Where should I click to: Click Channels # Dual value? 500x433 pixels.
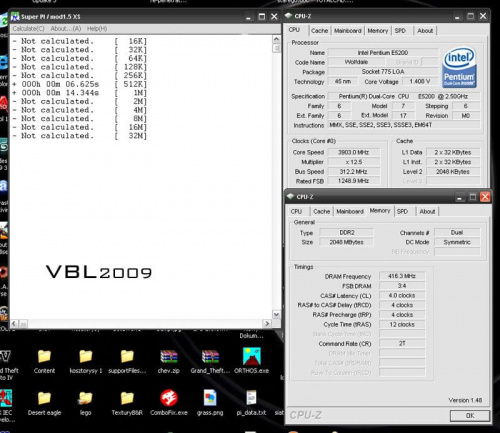pyautogui.click(x=457, y=232)
